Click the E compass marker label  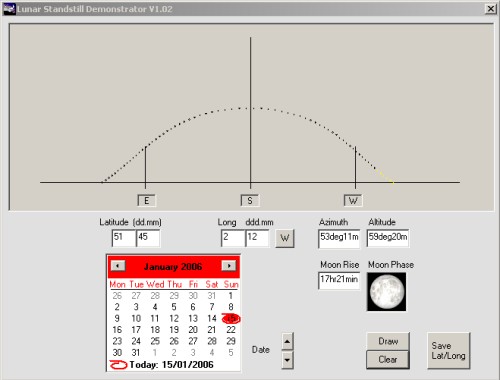point(146,201)
